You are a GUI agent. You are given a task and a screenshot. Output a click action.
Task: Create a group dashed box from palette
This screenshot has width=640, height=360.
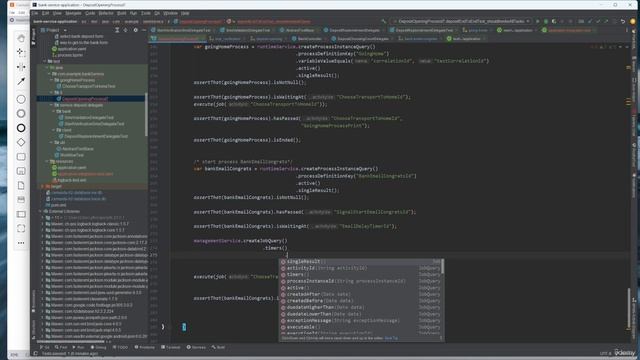coord(21,228)
